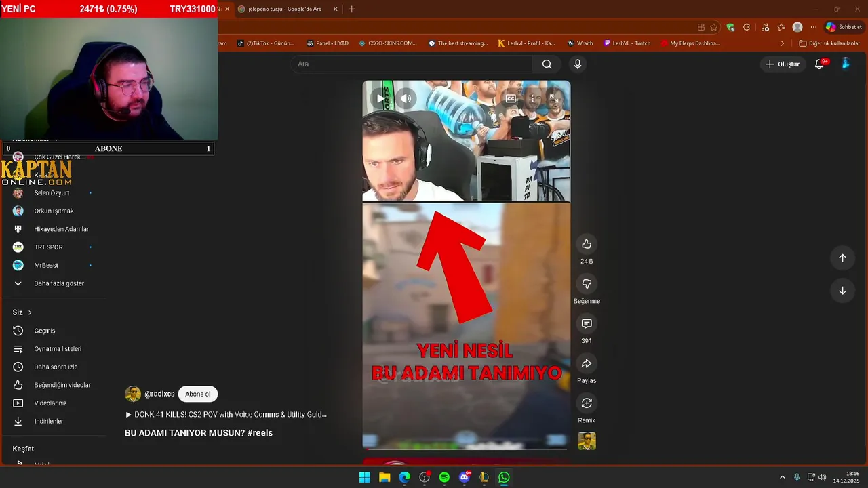Open the Windows Start menu

tap(364, 477)
